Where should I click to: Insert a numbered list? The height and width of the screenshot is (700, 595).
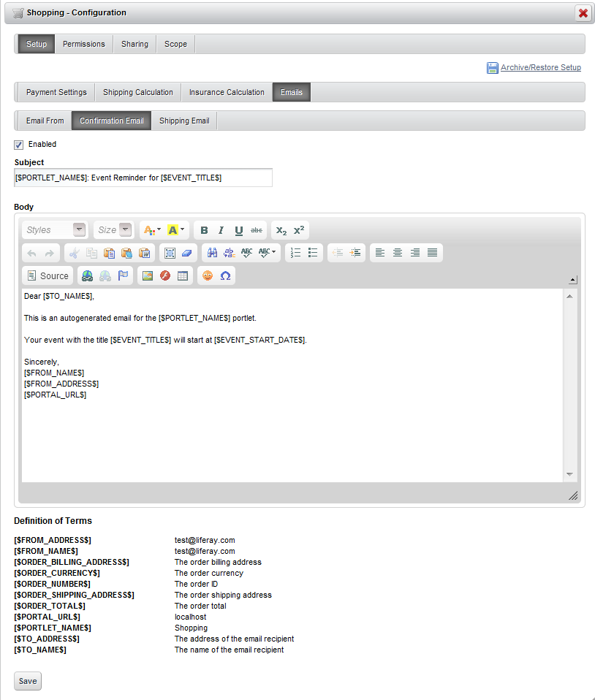pyautogui.click(x=295, y=253)
